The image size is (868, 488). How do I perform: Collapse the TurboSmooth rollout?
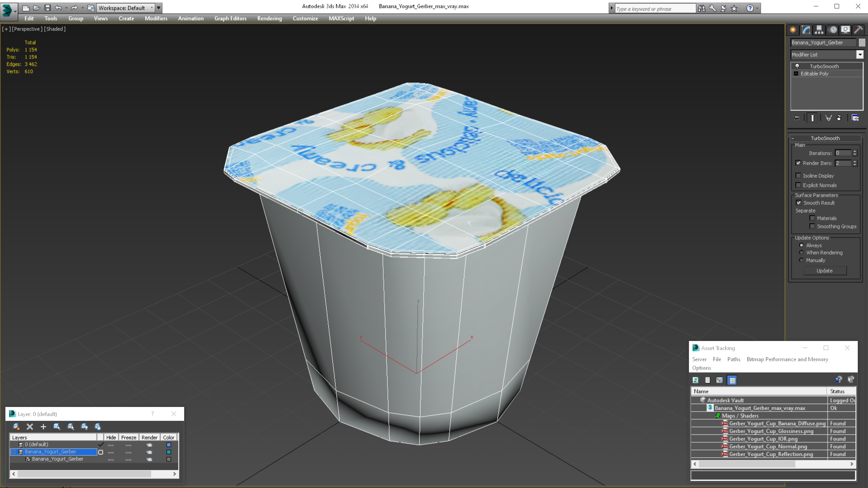pos(793,138)
